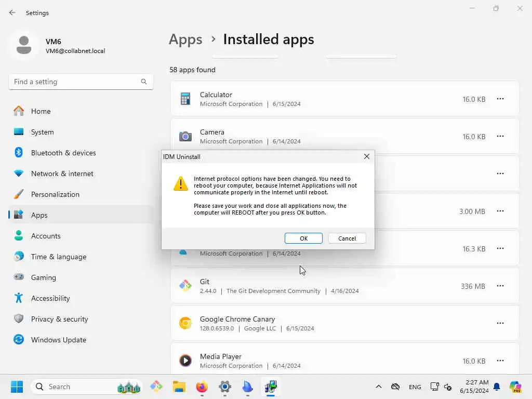Image resolution: width=532 pixels, height=399 pixels.
Task: Confirm reboot with the OK button
Action: point(303,238)
